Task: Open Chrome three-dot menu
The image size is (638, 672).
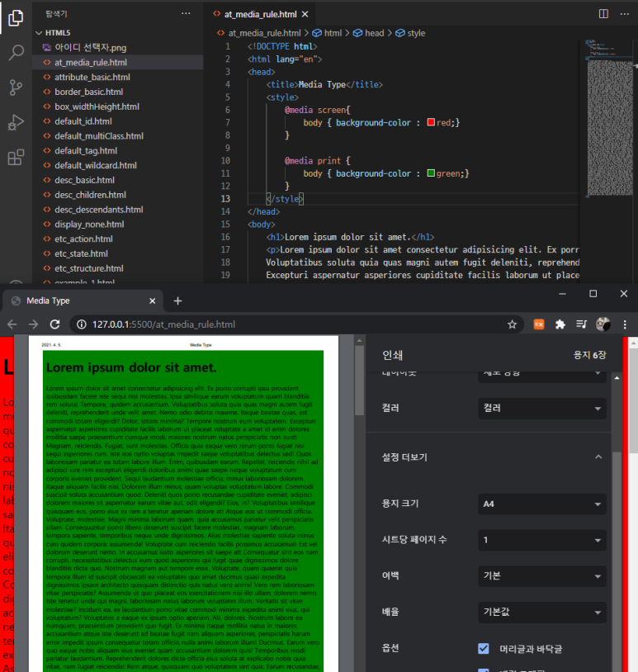Action: tap(625, 324)
